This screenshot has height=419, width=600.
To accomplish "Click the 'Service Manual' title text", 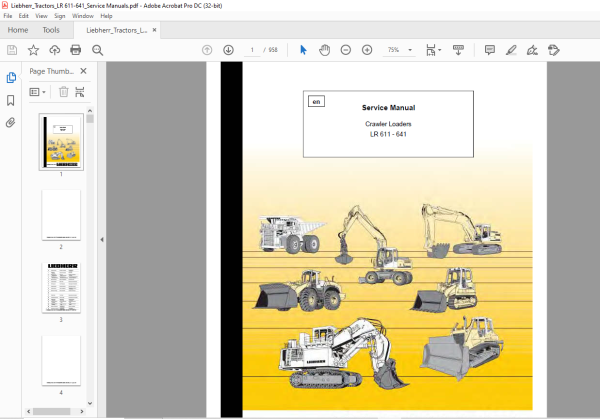I will coord(388,108).
